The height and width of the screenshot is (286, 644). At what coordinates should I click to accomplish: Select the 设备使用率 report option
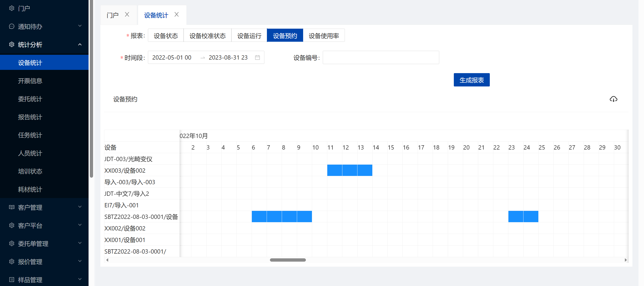[x=324, y=36]
